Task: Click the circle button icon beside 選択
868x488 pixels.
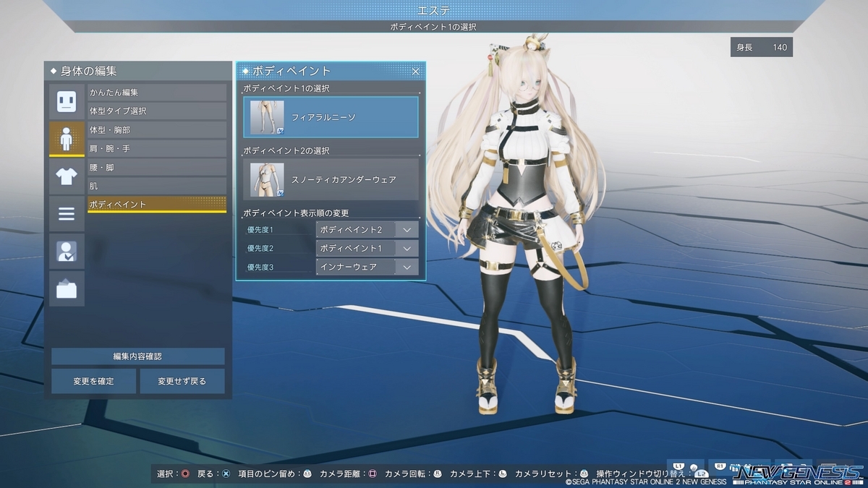Action: [x=186, y=474]
